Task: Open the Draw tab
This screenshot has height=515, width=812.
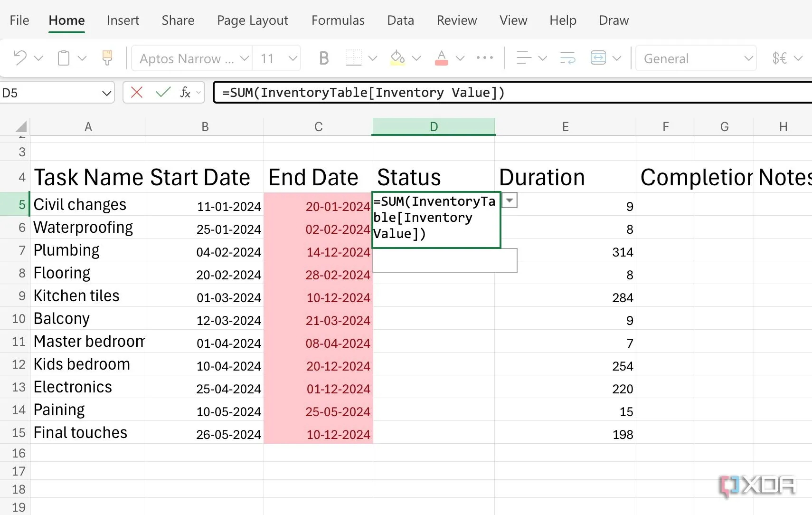Action: (x=614, y=20)
